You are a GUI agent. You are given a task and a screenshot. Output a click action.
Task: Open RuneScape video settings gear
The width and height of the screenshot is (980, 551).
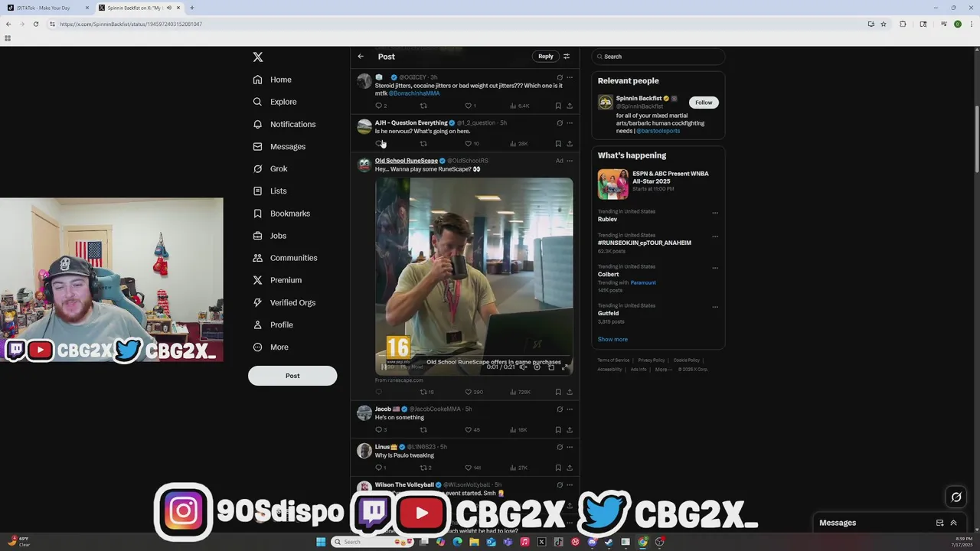pos(537,367)
